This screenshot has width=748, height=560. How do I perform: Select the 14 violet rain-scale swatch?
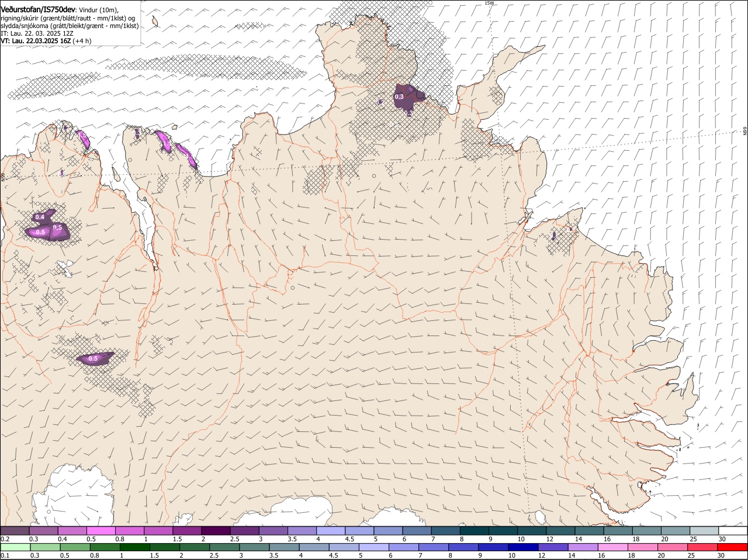coord(583,548)
